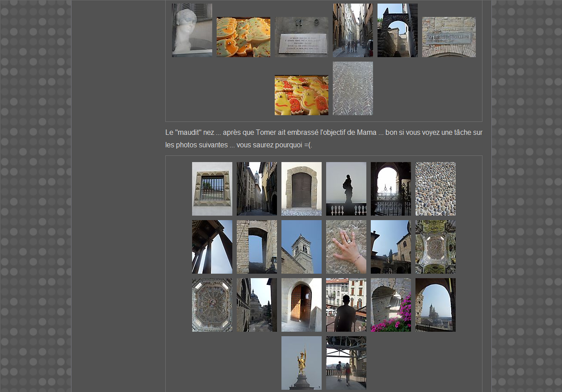Screen dimensions: 562x392
Task: Select the yellow fish cookies thumbnail
Action: pyautogui.click(x=302, y=95)
